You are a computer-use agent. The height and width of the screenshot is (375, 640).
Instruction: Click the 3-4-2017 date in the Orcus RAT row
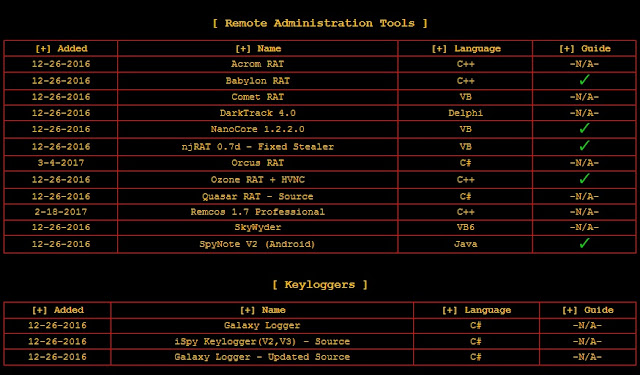61,163
